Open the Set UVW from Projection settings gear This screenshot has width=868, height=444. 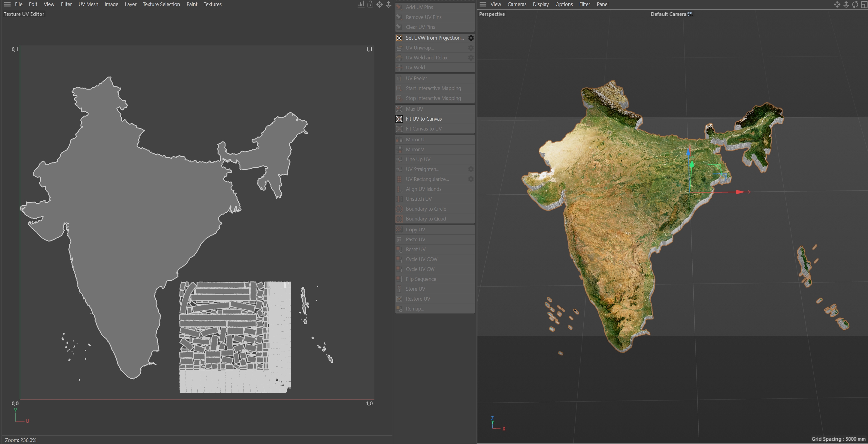(471, 38)
